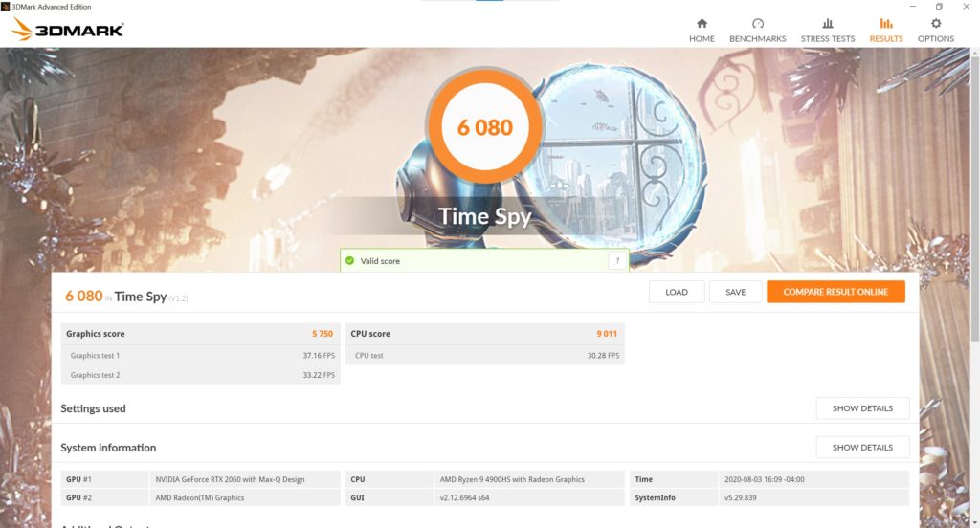Select the Graphics score header row
This screenshot has width=980, height=528.
tap(200, 334)
